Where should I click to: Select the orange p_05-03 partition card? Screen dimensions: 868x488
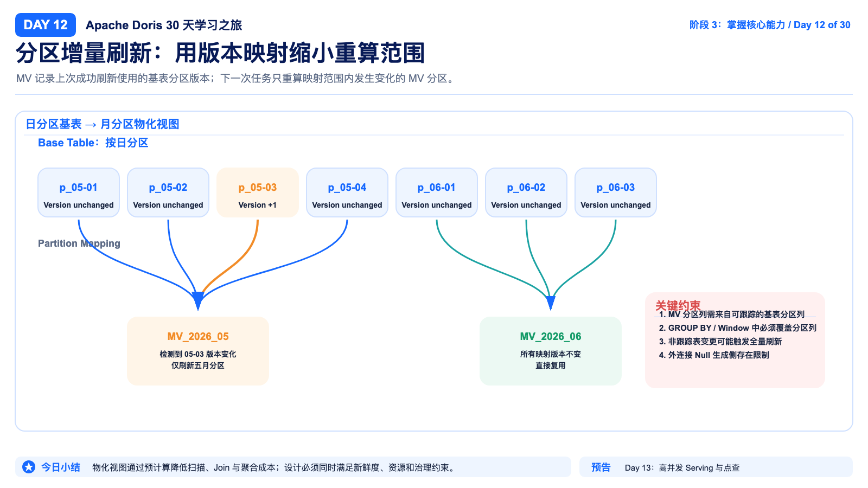pos(258,192)
